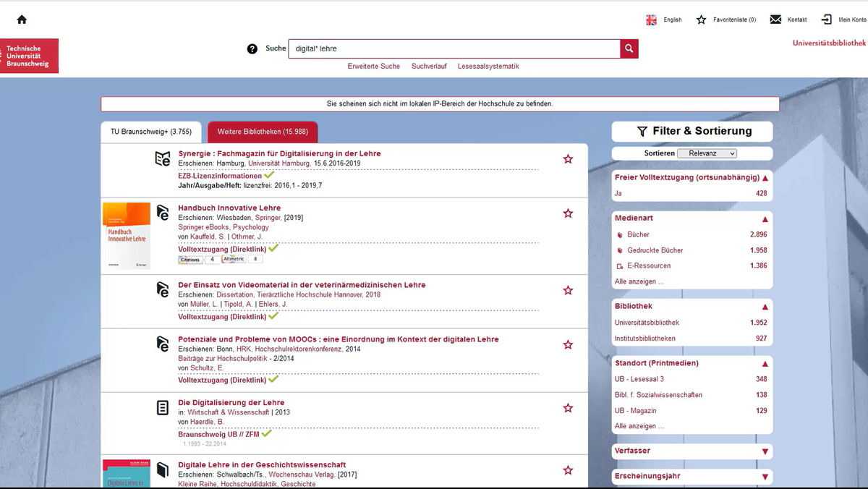
Task: Click the Universitätsbibliothek header link
Action: pyautogui.click(x=830, y=43)
